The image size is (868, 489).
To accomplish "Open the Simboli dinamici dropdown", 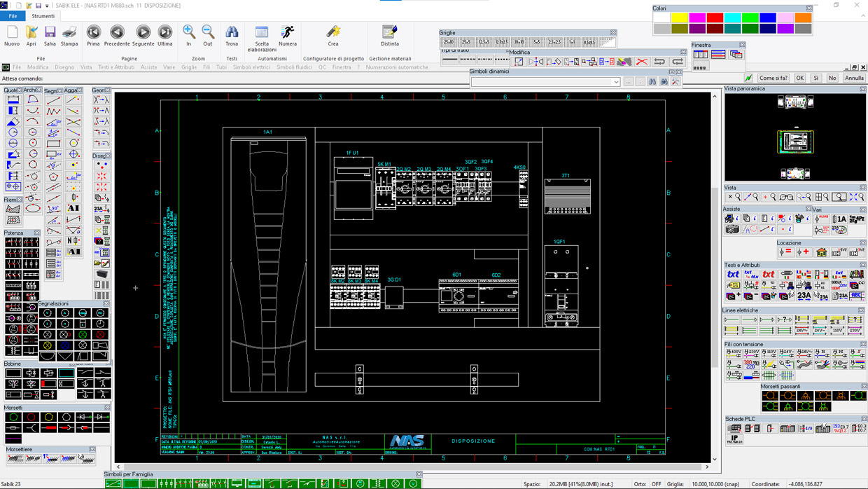I will tap(616, 82).
